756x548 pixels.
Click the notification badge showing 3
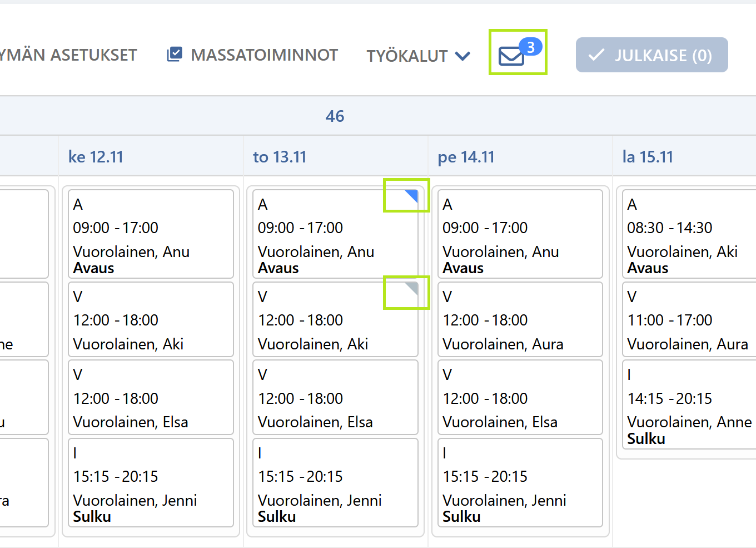click(x=531, y=47)
